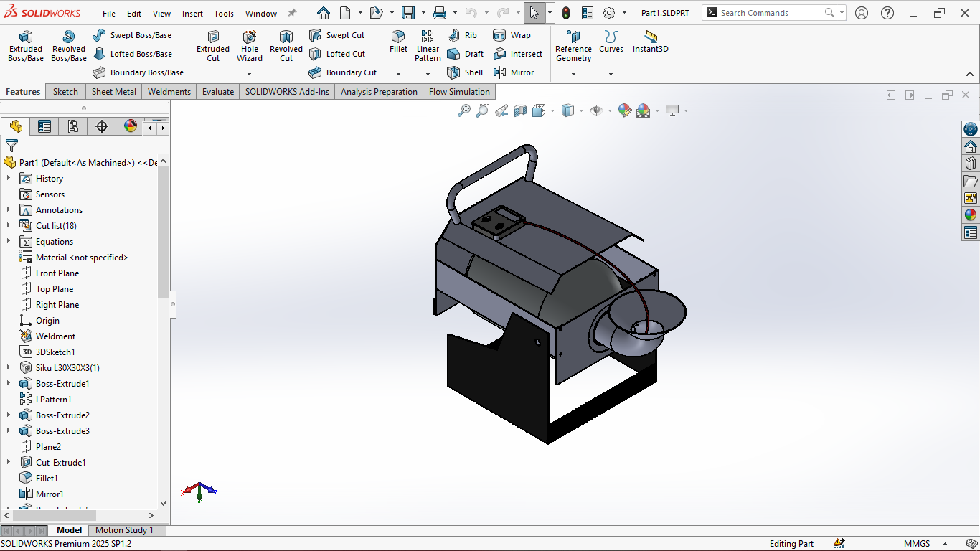The width and height of the screenshot is (980, 551).
Task: Expand the Cut-Extrude1 feature
Action: pos(9,462)
